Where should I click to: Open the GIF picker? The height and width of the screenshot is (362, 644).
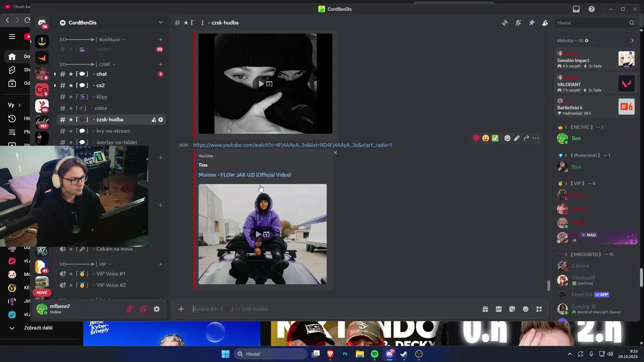click(499, 309)
